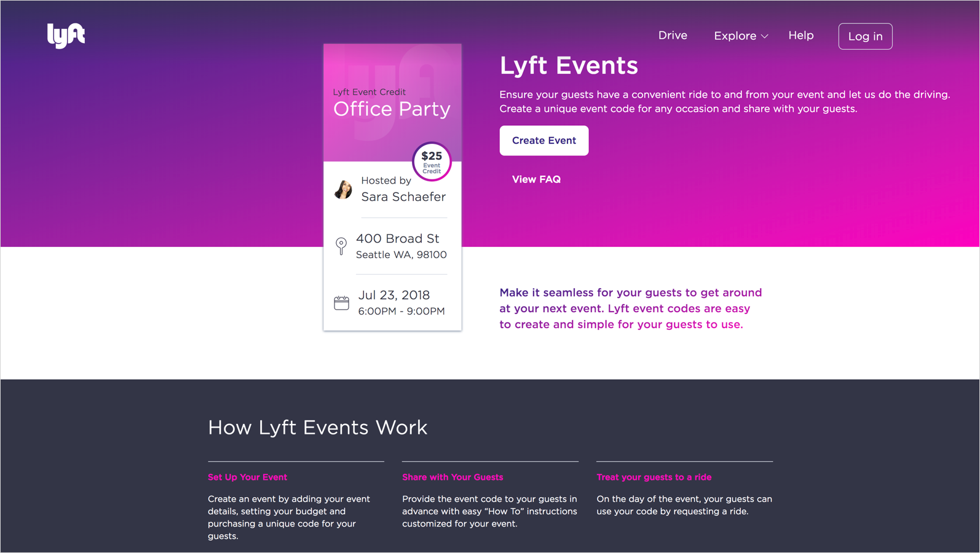Click the 'Ensure your guests' description paragraph
The height and width of the screenshot is (553, 980).
click(725, 102)
